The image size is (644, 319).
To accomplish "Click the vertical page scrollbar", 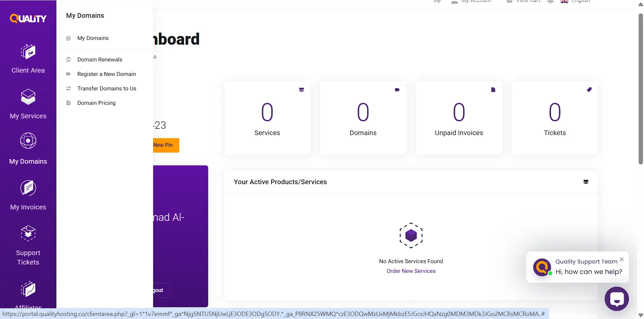I will coord(641,89).
